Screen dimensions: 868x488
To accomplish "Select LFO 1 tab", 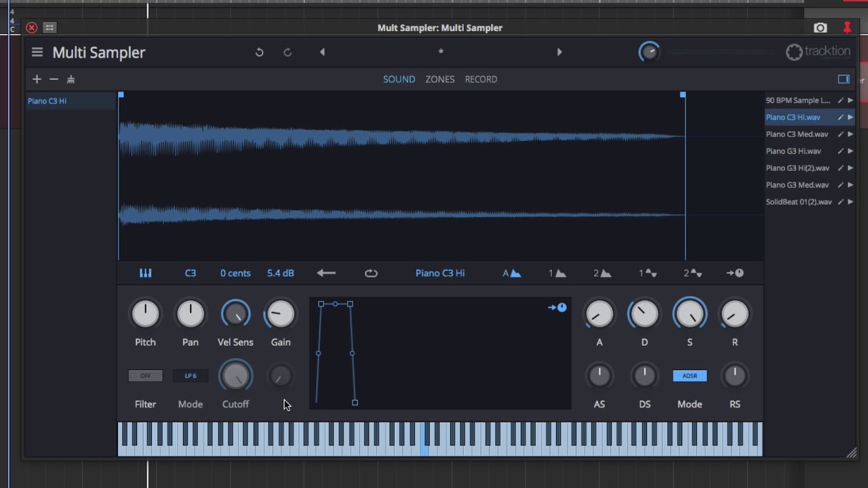I will (x=648, y=273).
